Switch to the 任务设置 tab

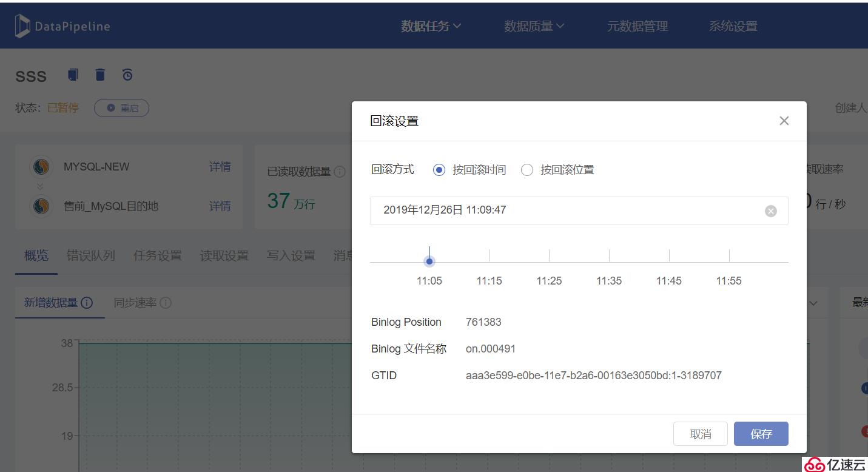click(158, 255)
